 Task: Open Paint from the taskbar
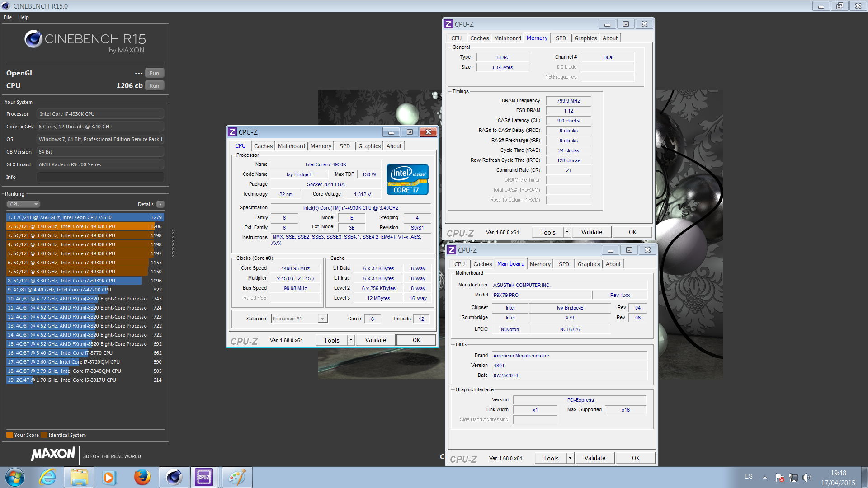click(237, 477)
